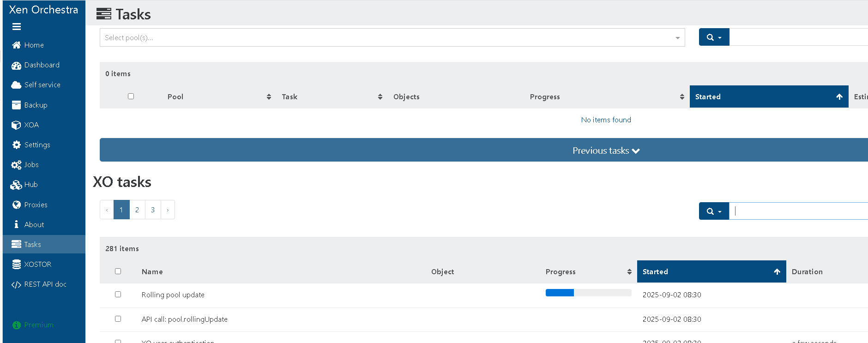Open REST API doc label
Viewport: 868px width, 343px height.
click(x=45, y=284)
